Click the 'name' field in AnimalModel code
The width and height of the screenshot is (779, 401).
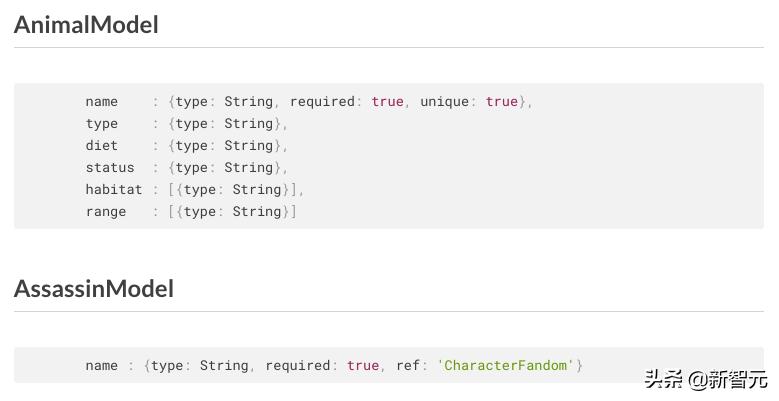point(101,102)
